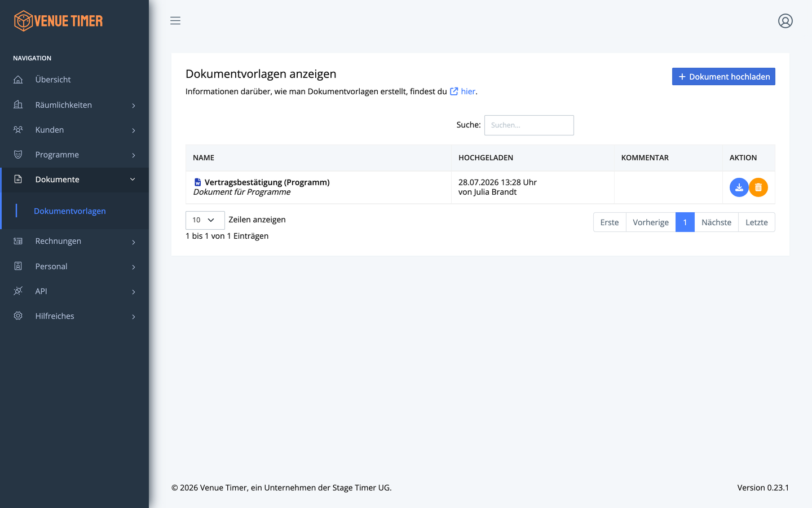812x508 pixels.
Task: Expand the API chevron
Action: tap(134, 292)
